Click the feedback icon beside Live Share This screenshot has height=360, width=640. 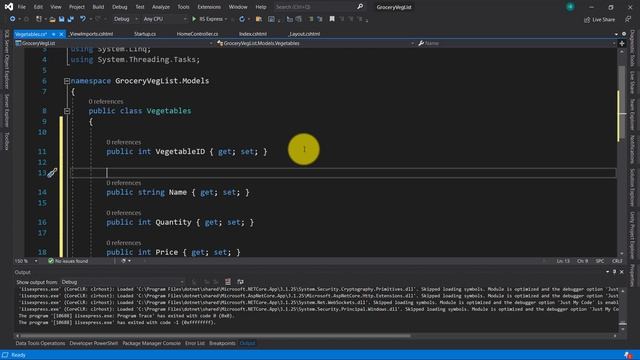[628, 19]
